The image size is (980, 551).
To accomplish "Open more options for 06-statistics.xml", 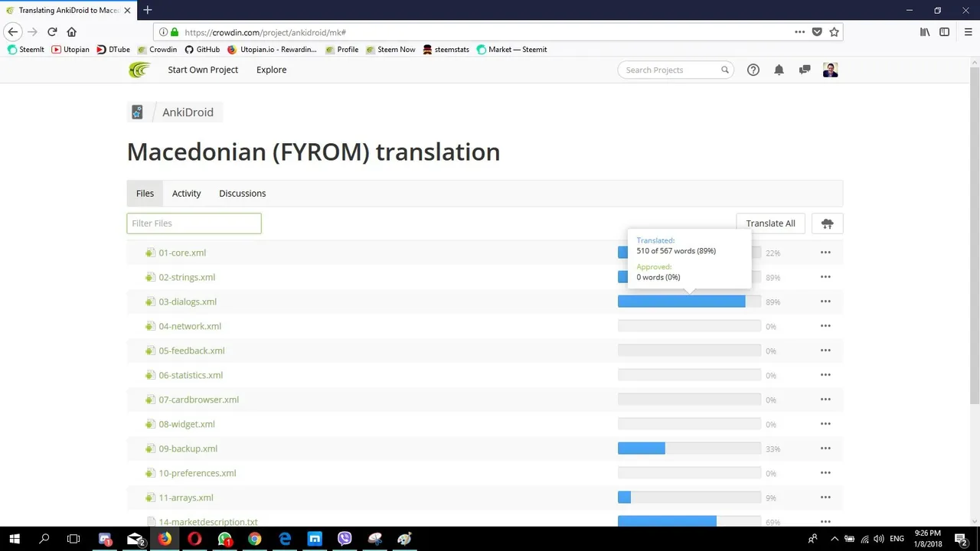I will pyautogui.click(x=825, y=375).
